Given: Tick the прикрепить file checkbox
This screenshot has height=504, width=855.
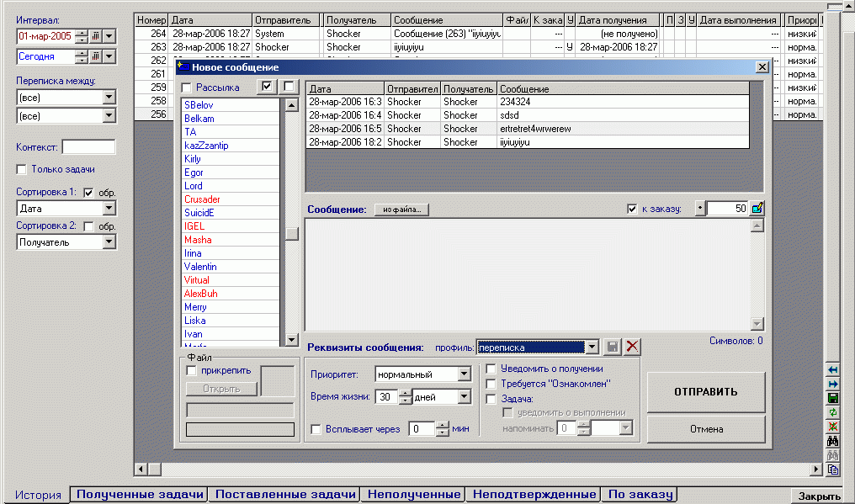Looking at the screenshot, I should (191, 371).
